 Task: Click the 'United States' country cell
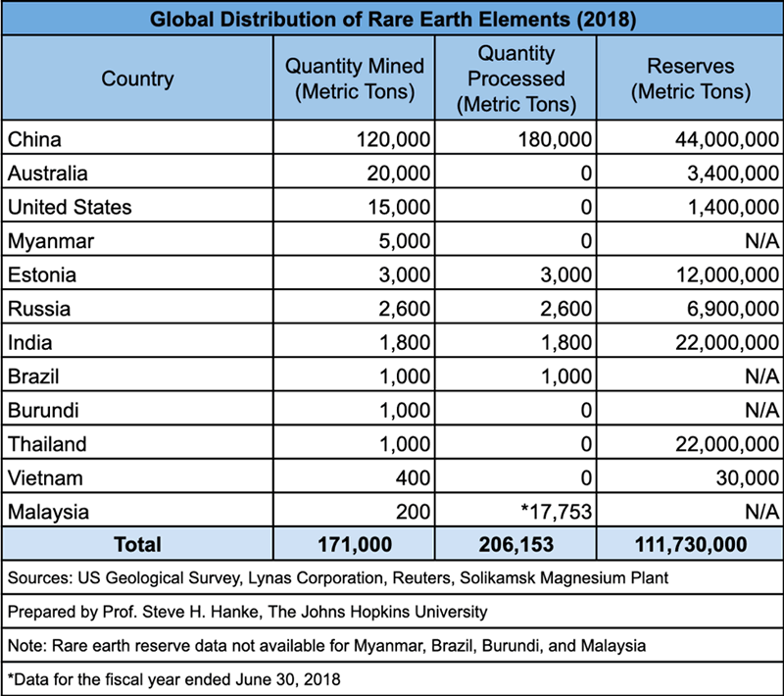click(70, 207)
